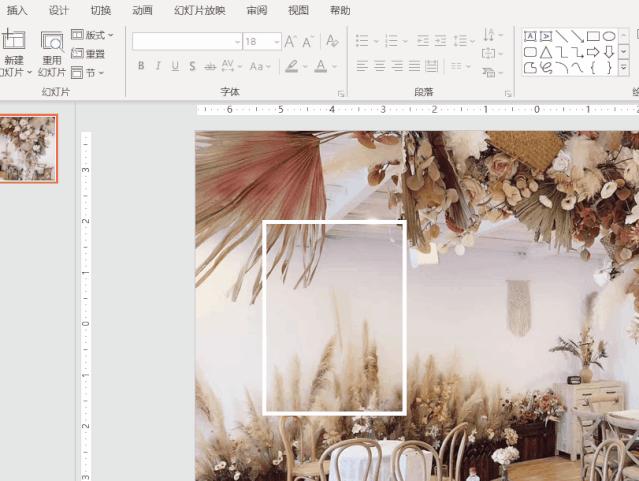Screen dimensions: 639x481
Task: Select the arrow line shape
Action: tap(577, 37)
